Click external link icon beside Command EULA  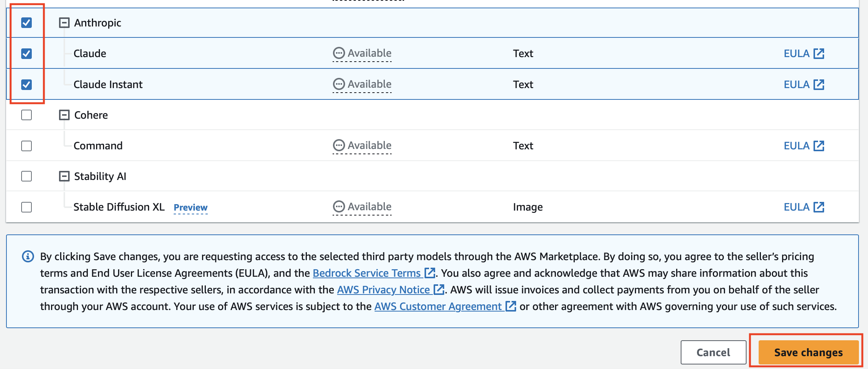coord(819,146)
